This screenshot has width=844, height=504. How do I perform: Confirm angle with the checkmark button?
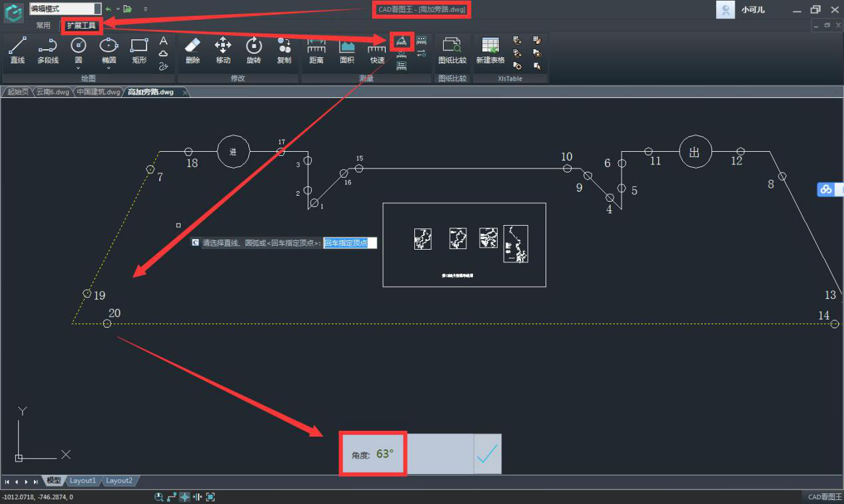[x=488, y=454]
